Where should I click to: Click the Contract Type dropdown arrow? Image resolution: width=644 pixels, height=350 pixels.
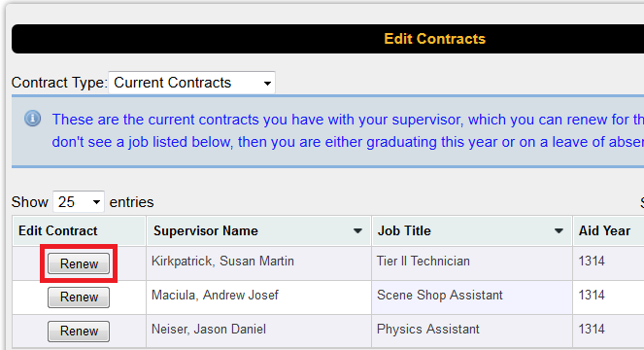267,84
